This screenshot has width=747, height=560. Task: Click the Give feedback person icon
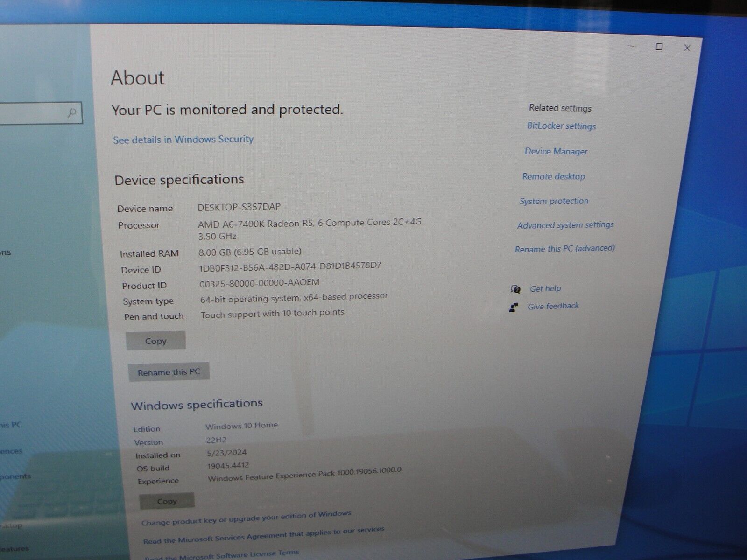(514, 308)
